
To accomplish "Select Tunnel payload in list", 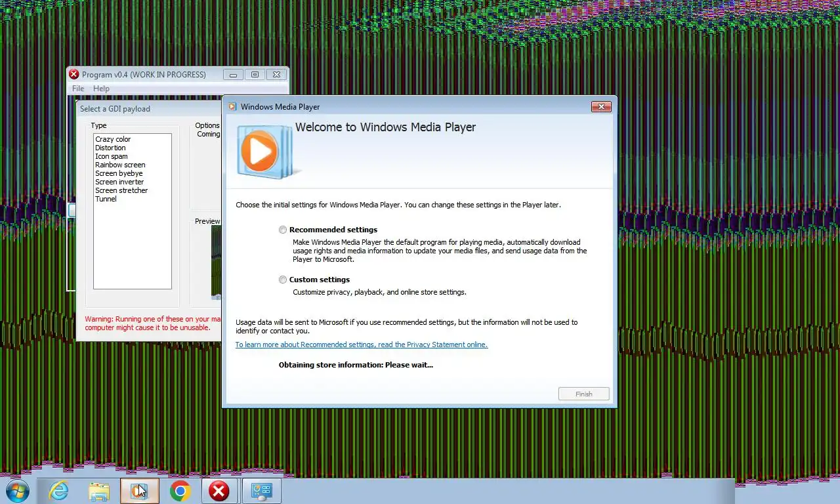I will click(106, 199).
